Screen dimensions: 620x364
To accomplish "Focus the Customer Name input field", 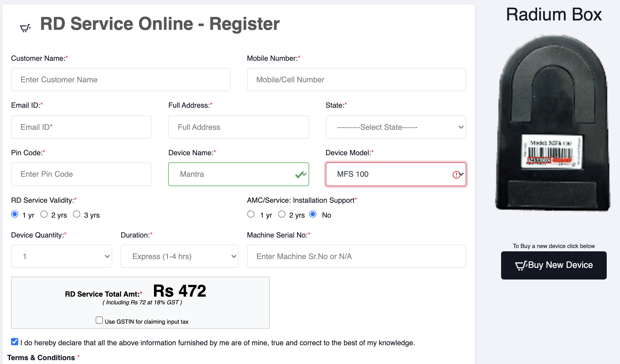I will (121, 80).
